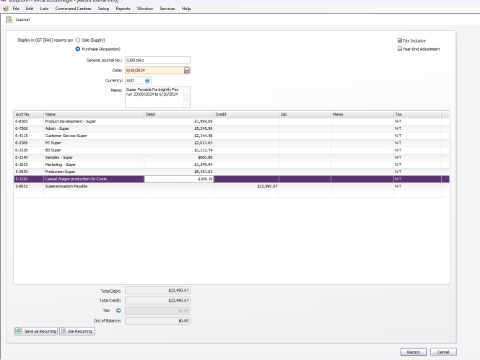The width and height of the screenshot is (480, 360).
Task: Select the Production Super row
Action: [231, 172]
